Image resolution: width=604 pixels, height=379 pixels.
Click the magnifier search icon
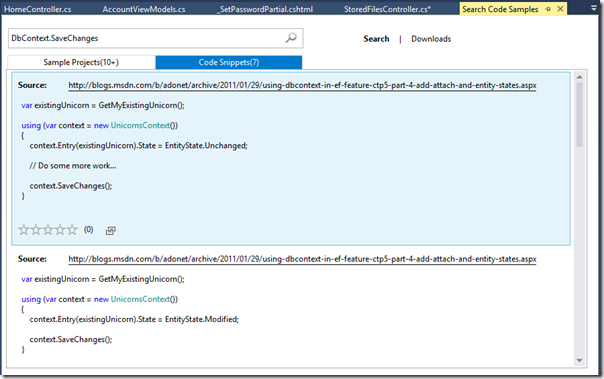(291, 38)
